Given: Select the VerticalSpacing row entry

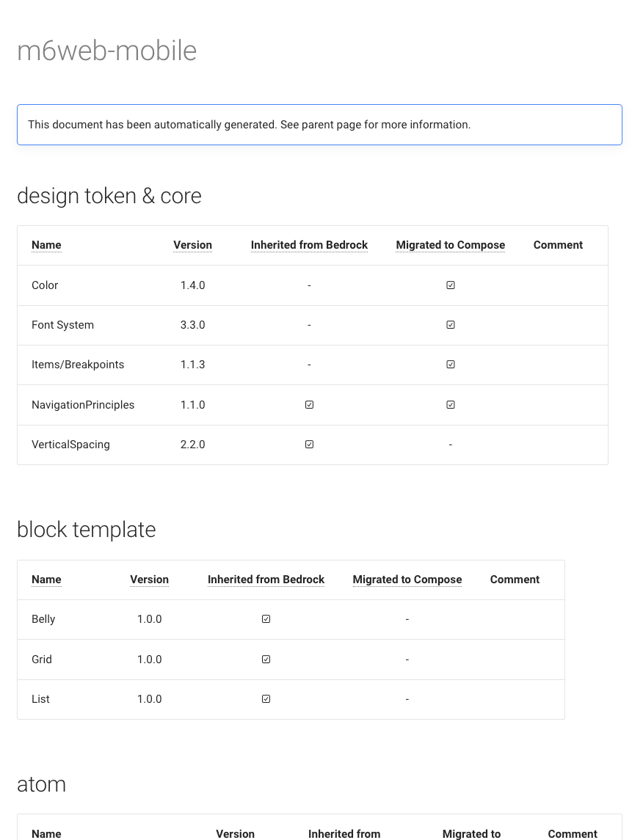Looking at the screenshot, I should pos(70,444).
